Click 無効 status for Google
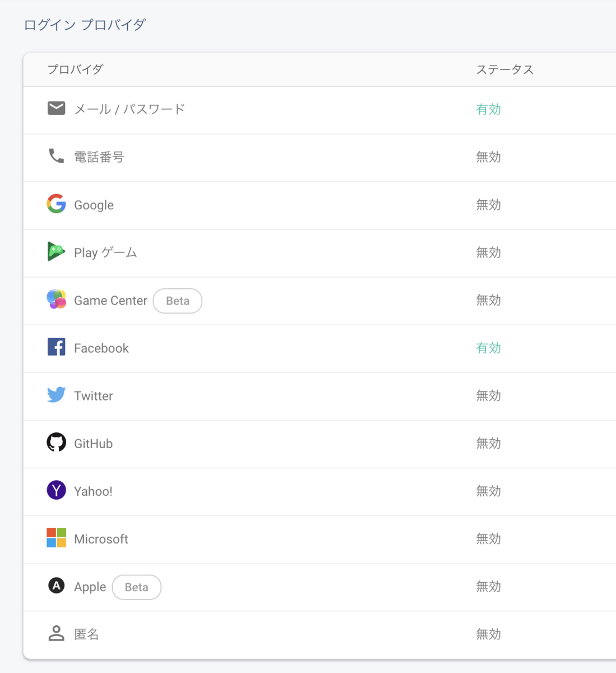The height and width of the screenshot is (673, 616). click(x=488, y=205)
